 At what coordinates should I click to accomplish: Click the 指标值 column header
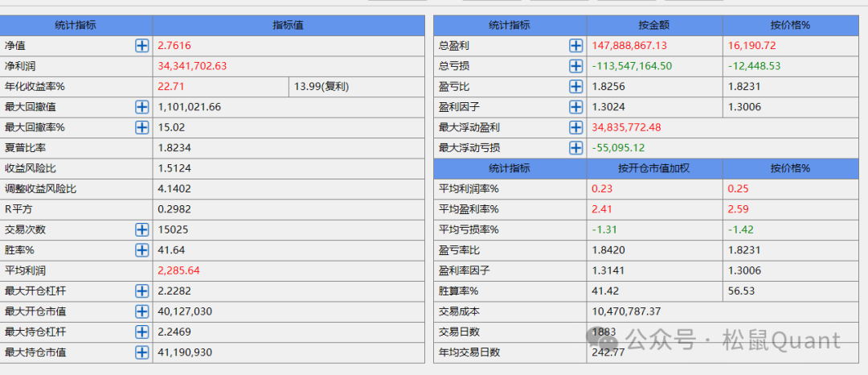(289, 25)
